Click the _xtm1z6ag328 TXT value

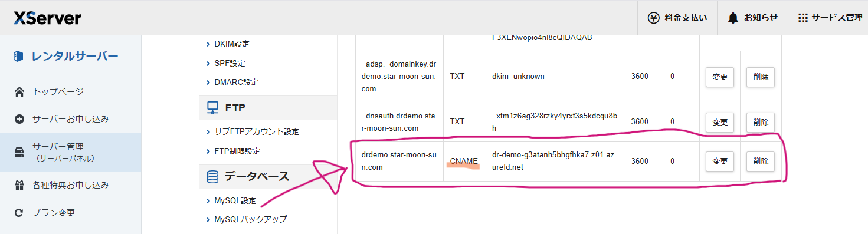coord(555,122)
